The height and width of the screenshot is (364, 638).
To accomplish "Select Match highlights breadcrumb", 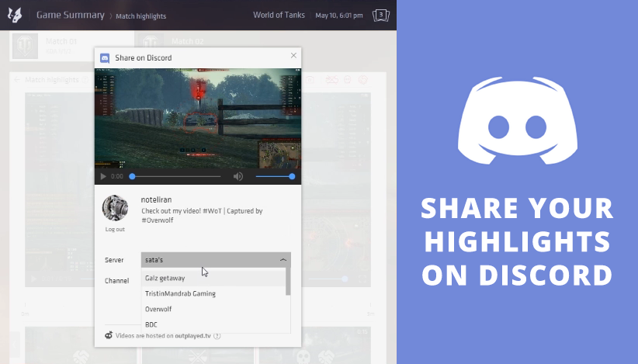I will pos(140,16).
